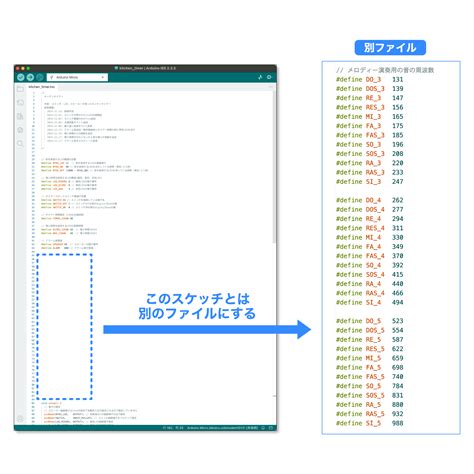Open the notifications bell in status bar
This screenshot has height=474, width=474.
tap(263, 428)
